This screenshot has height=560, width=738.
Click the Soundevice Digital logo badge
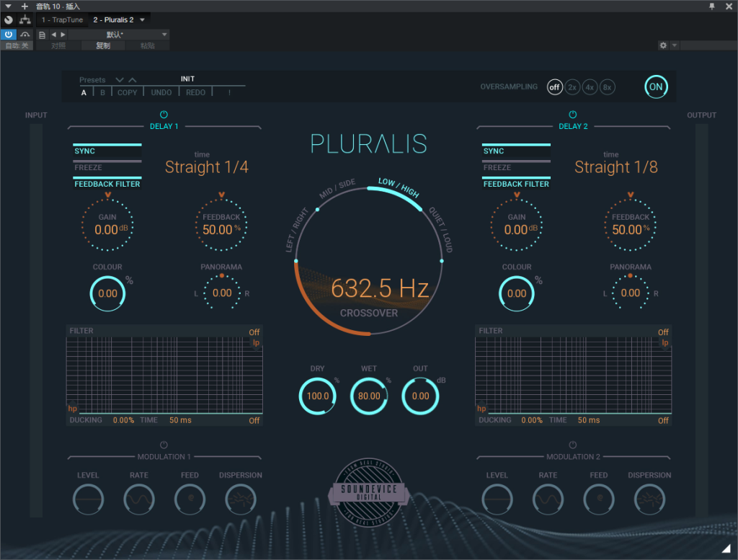369,492
